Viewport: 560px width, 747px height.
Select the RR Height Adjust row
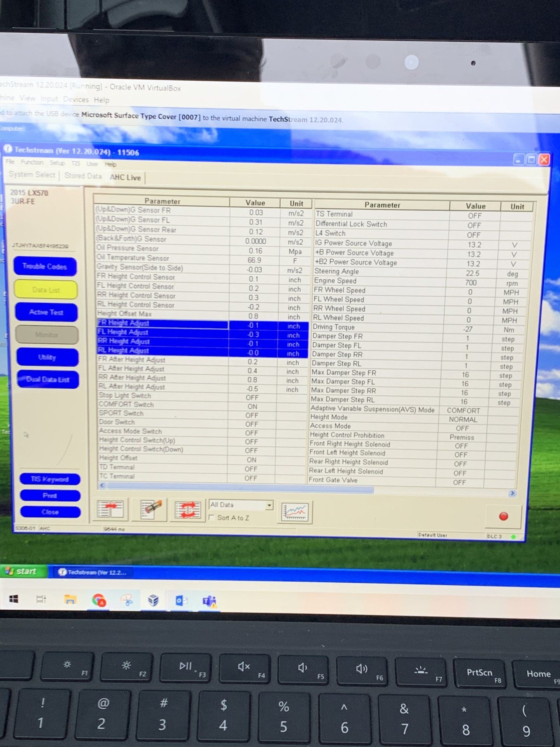click(202, 343)
